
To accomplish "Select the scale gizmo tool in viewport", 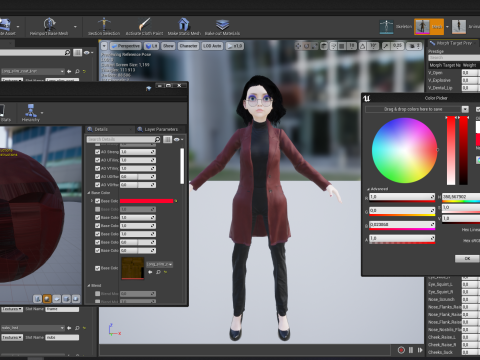I will [x=314, y=46].
